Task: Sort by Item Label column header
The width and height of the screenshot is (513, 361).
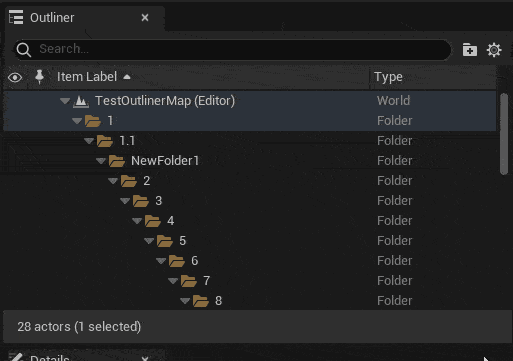Action: tap(87, 77)
